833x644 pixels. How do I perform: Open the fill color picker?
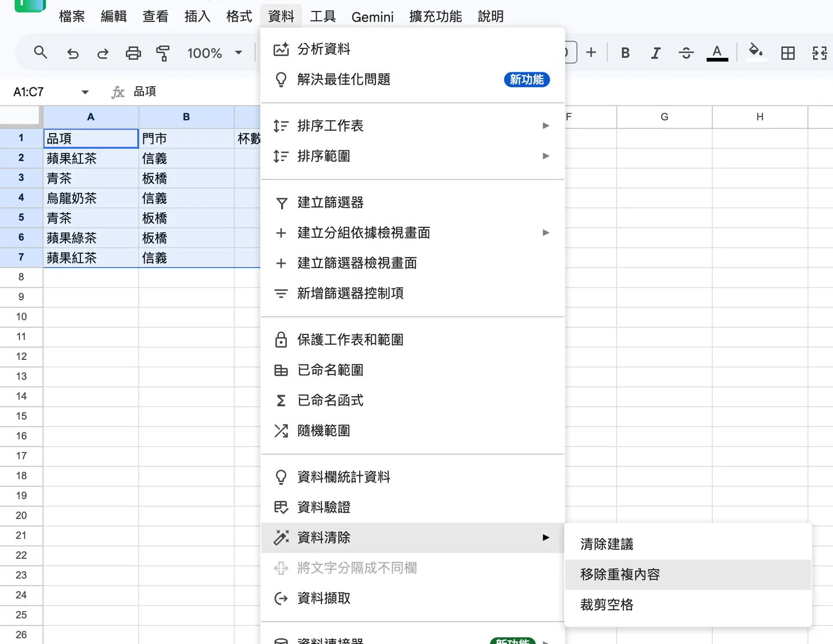(x=755, y=52)
